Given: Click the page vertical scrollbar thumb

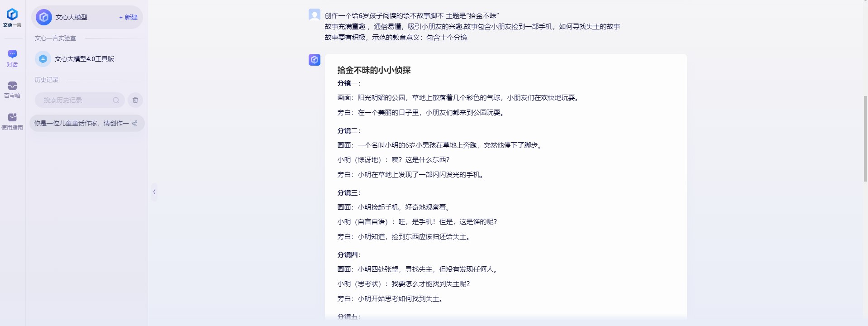Looking at the screenshot, I should pyautogui.click(x=865, y=139).
